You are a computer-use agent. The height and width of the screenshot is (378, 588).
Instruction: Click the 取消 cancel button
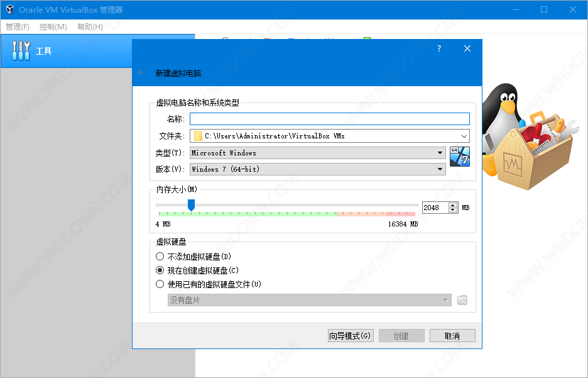(x=452, y=336)
